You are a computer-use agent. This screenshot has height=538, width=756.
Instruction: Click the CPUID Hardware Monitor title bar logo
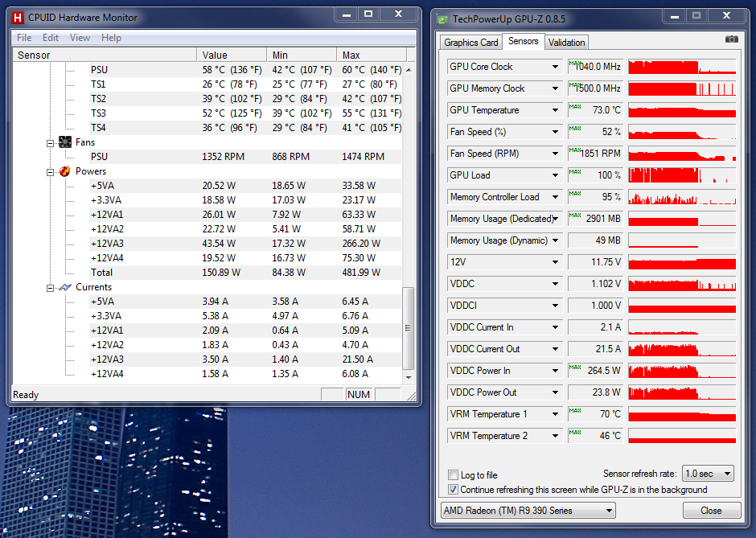[x=18, y=18]
